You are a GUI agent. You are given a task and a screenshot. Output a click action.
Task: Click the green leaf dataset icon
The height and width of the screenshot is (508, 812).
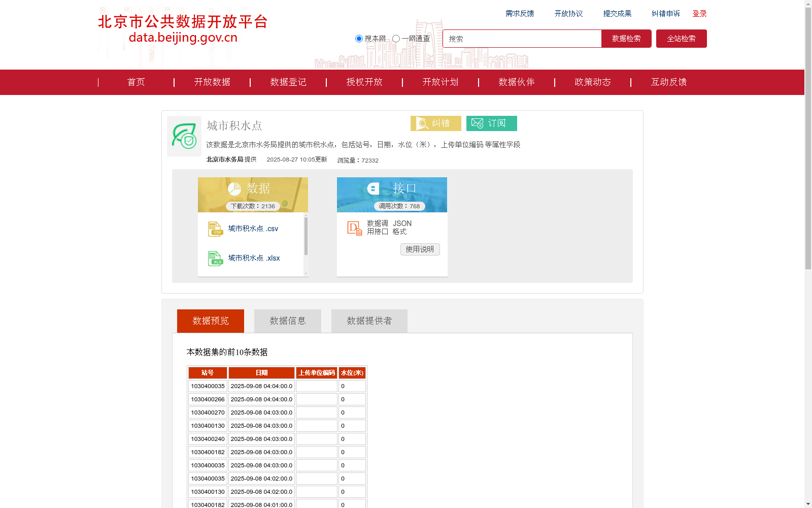[184, 136]
